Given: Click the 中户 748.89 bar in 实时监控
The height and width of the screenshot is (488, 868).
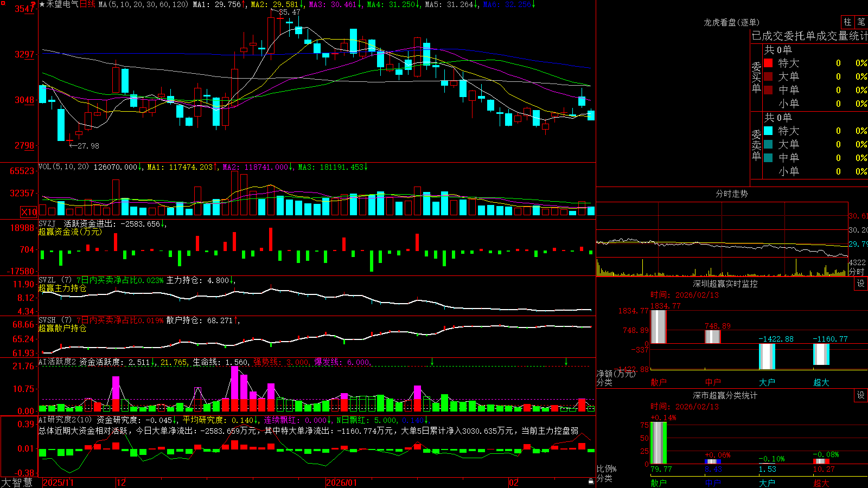Looking at the screenshot, I should coord(713,337).
